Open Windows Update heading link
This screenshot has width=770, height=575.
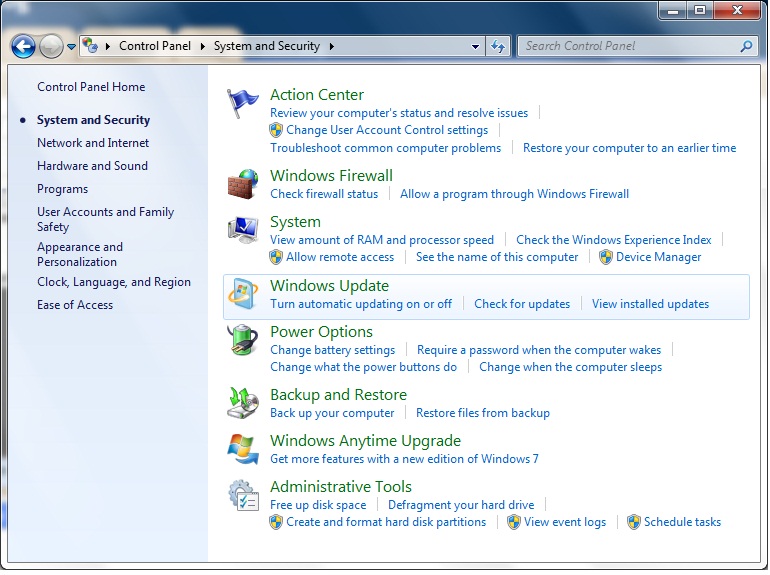pos(330,286)
